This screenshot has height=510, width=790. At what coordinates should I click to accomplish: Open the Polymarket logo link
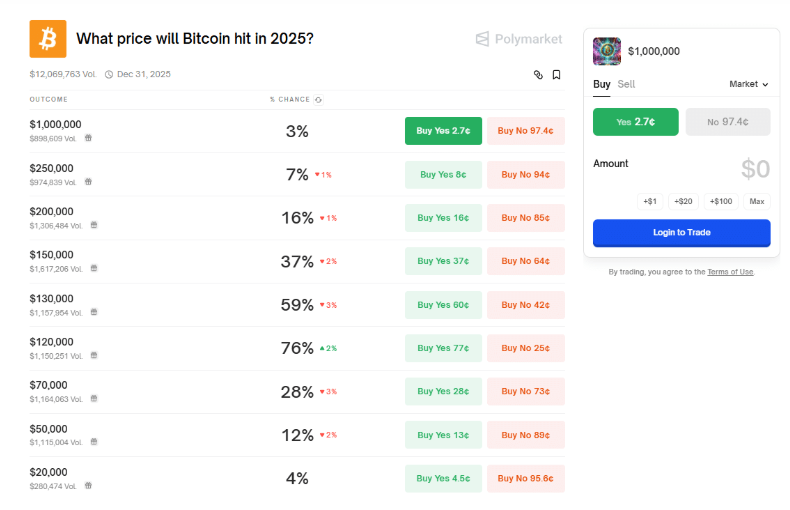click(518, 39)
